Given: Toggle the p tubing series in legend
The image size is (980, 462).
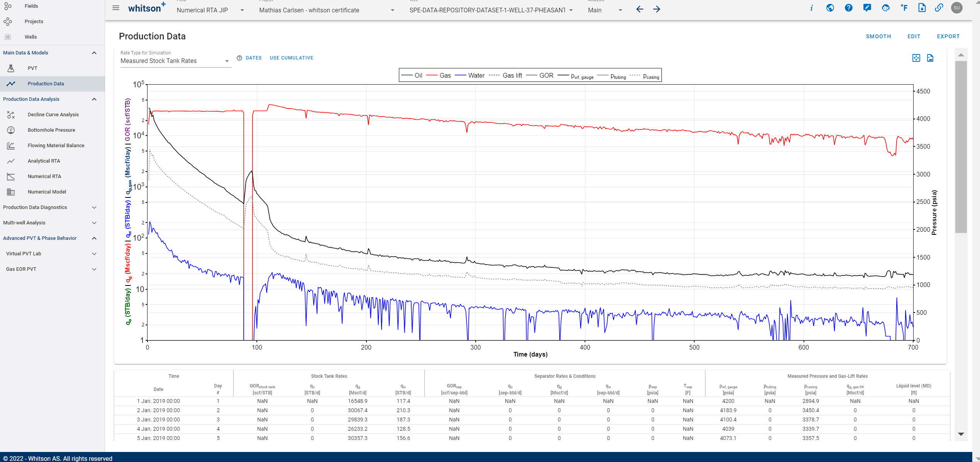Looking at the screenshot, I should [612, 76].
